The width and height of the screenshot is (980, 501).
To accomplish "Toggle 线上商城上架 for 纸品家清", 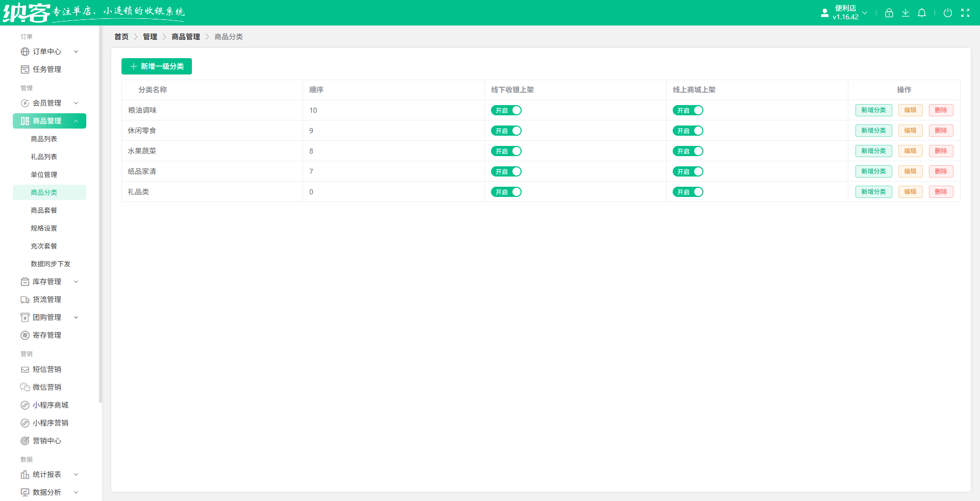I will tap(688, 171).
